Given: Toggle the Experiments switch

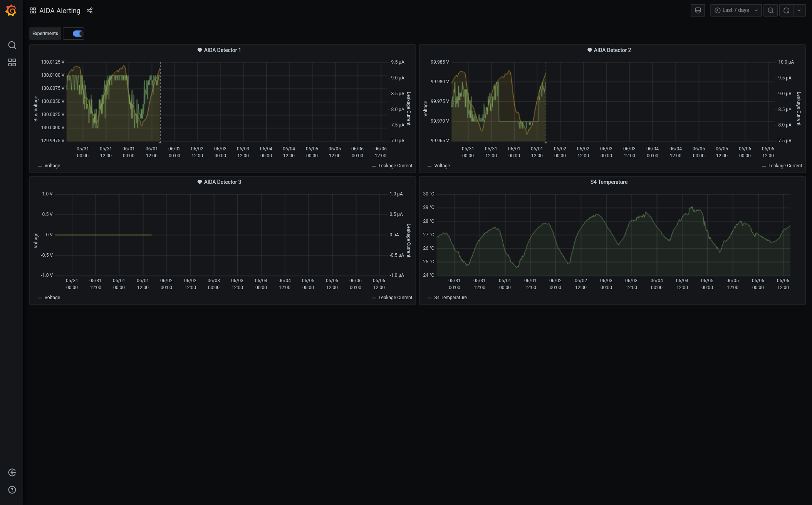Looking at the screenshot, I should tap(78, 34).
